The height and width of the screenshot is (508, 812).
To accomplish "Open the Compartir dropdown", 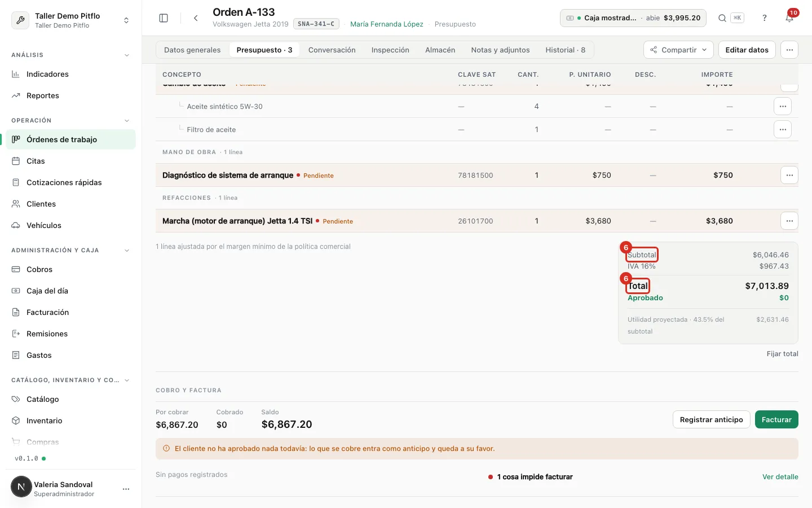I will [x=678, y=50].
